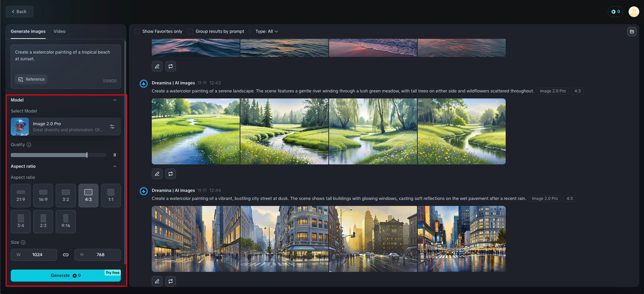Screen dimensions: 644x294
Task: Select the 3:2 aspect ratio
Action: click(x=66, y=195)
